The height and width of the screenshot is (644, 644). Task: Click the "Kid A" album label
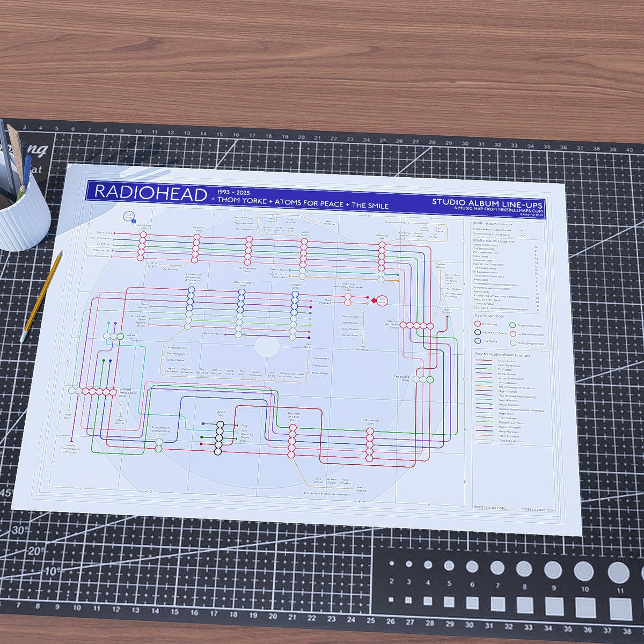tap(304, 233)
